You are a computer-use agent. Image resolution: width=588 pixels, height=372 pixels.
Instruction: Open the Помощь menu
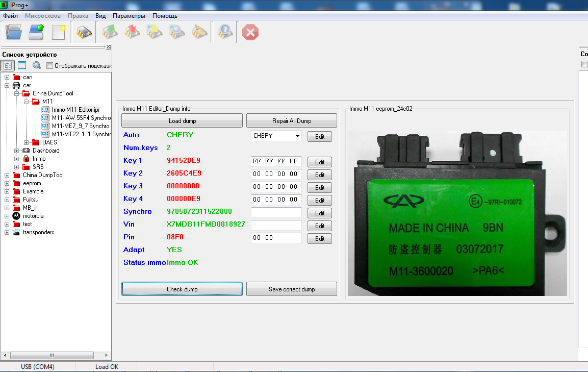pyautogui.click(x=165, y=16)
